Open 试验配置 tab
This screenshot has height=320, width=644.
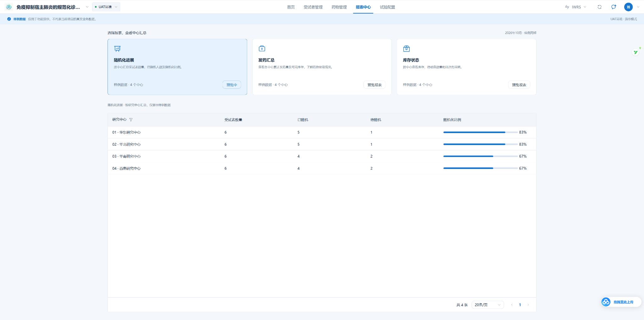click(387, 7)
